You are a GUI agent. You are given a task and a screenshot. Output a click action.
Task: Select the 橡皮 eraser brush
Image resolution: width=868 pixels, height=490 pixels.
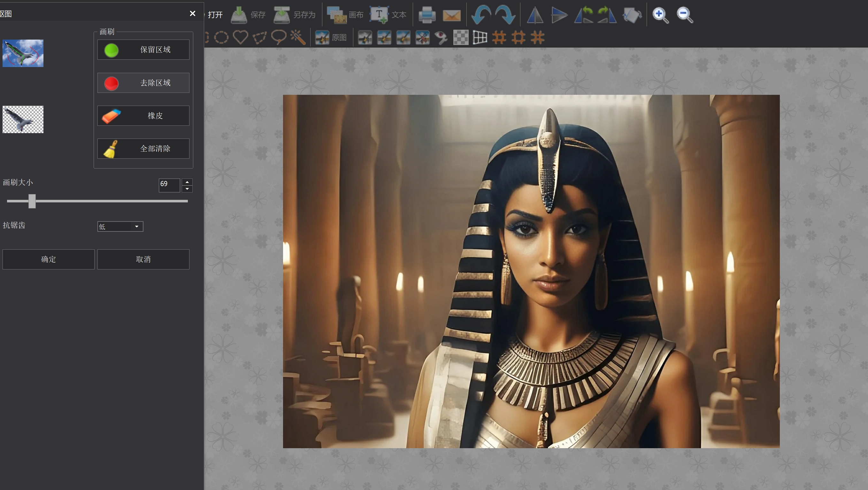[x=143, y=116]
